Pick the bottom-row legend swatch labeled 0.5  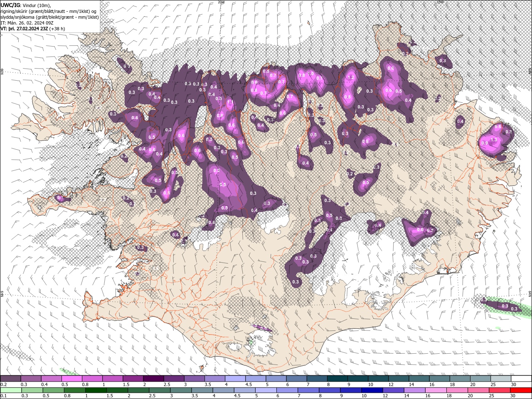(53, 390)
